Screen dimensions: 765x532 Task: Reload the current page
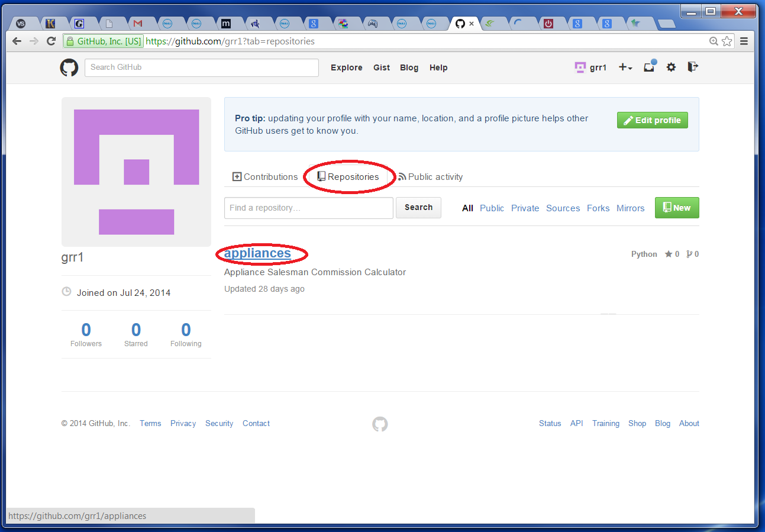[x=51, y=41]
